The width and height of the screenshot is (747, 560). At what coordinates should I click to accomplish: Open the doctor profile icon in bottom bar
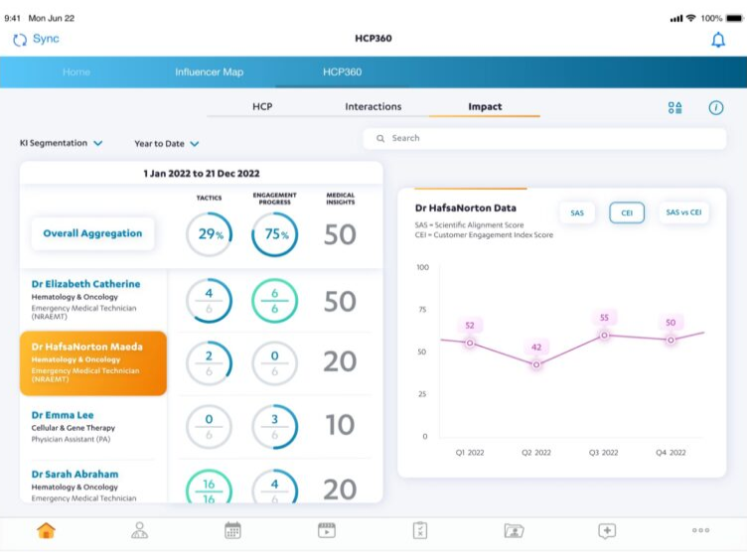click(139, 530)
